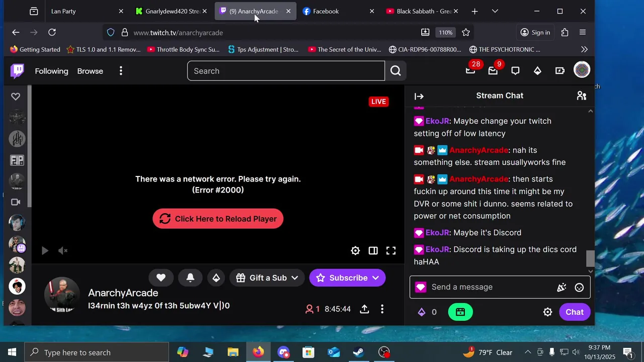Click the recommended channels camera icon in sidebar
Viewport: 644px width, 362px height.
[x=16, y=202]
